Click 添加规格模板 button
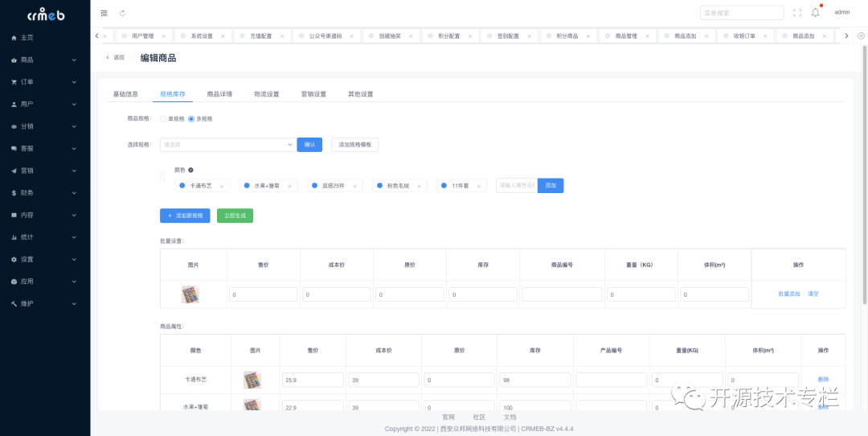 (x=355, y=145)
